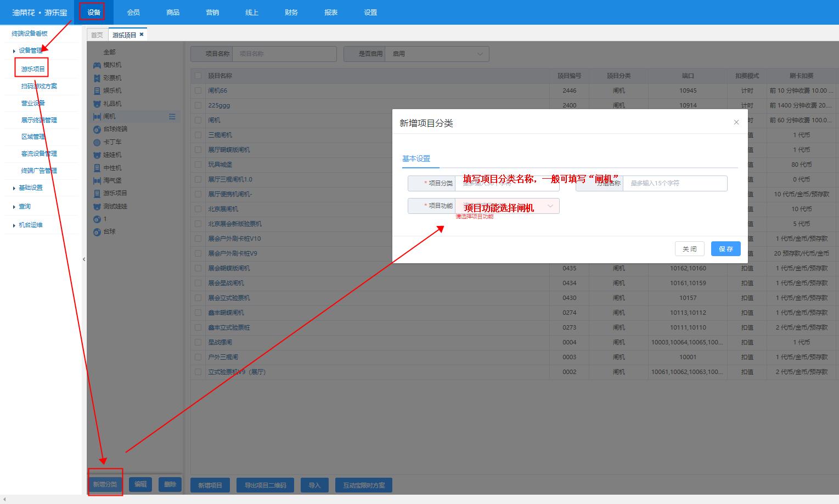Screen dimensions: 839x504
Task: Select the 模拟机 category icon
Action: click(x=97, y=65)
